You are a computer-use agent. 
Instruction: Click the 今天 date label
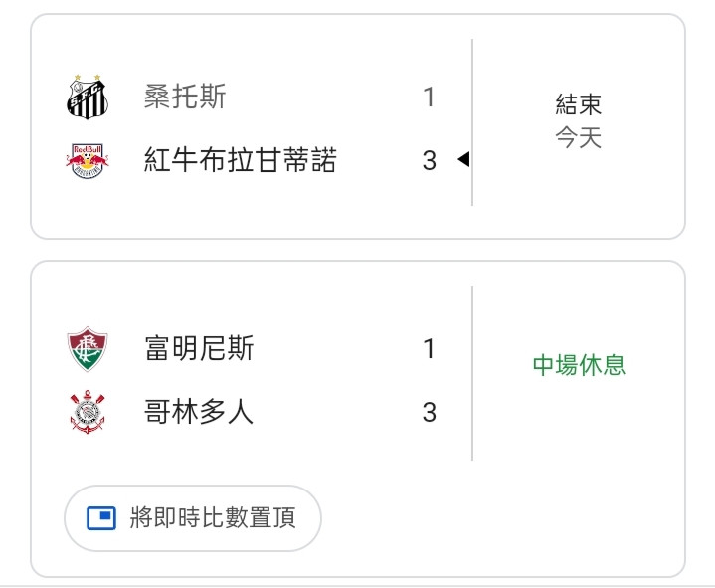pyautogui.click(x=579, y=137)
